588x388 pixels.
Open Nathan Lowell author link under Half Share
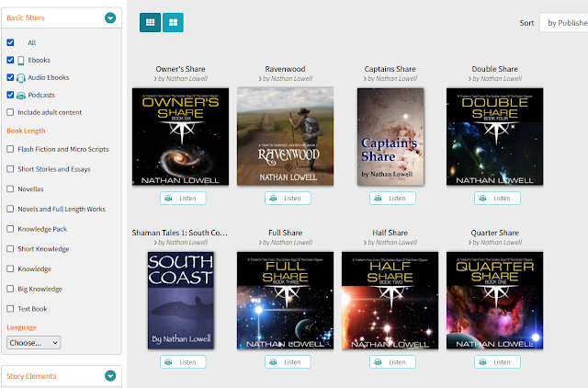(392, 243)
